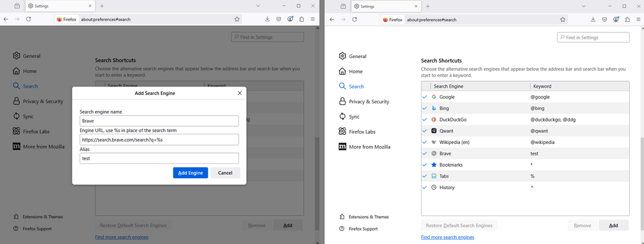Viewport: 644px width, 244px height.
Task: Go back in right window
Action: (x=332, y=19)
